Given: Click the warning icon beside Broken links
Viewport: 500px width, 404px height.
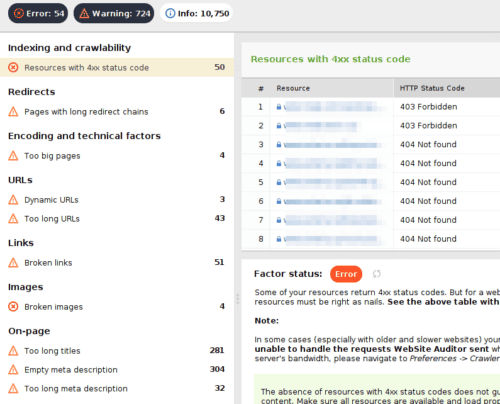Looking at the screenshot, I should pyautogui.click(x=13, y=263).
